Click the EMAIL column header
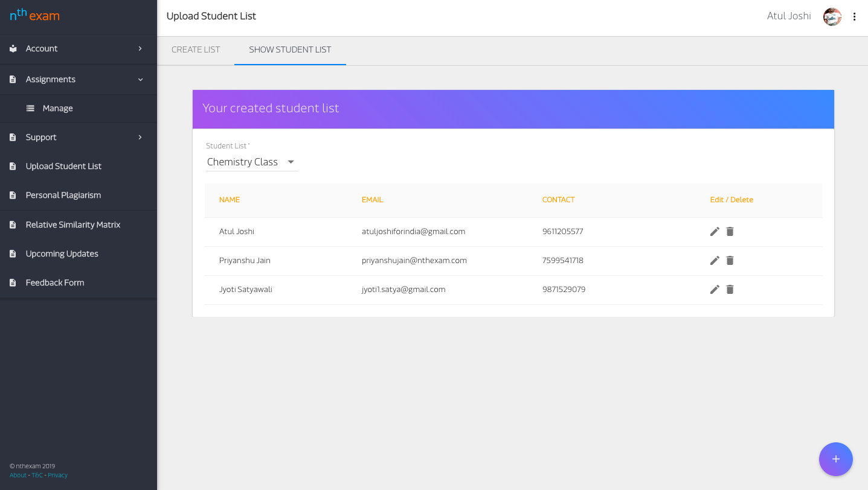868x490 pixels. coord(372,200)
